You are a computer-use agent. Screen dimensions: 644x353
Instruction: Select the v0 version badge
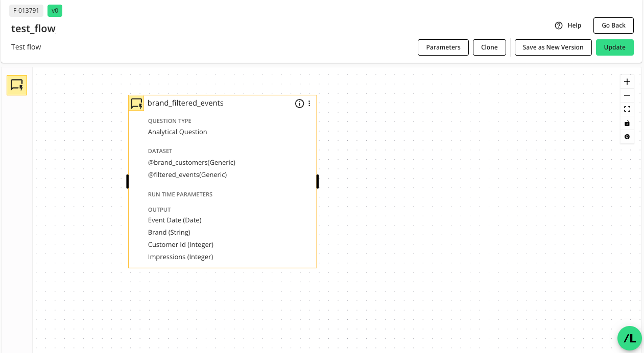(x=55, y=10)
